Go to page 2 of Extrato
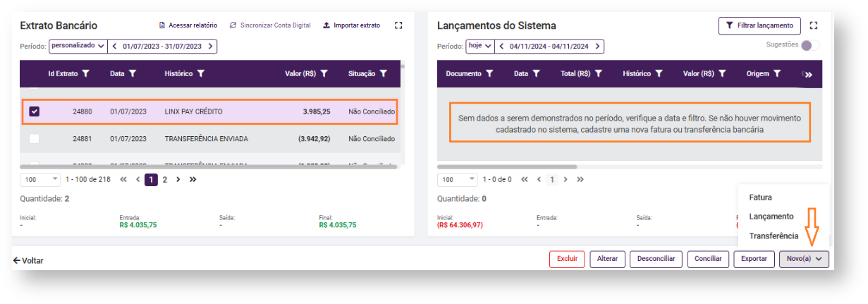 point(165,179)
